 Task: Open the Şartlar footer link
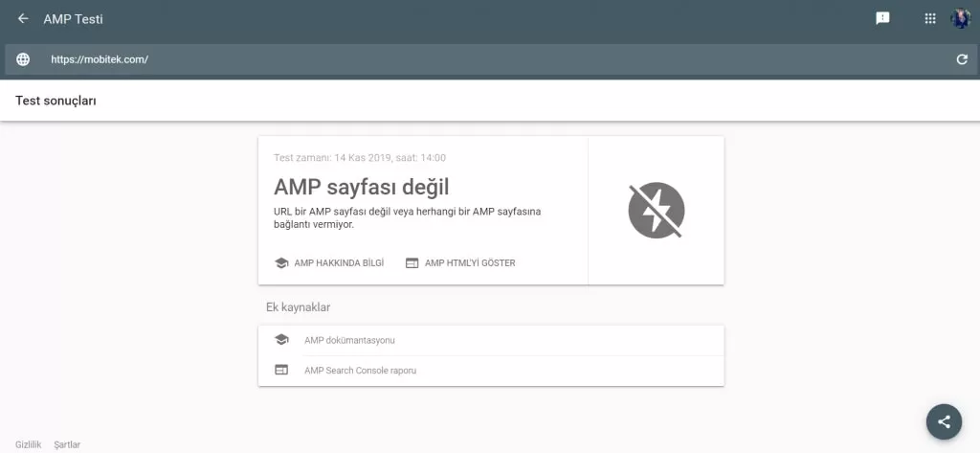[x=68, y=445]
